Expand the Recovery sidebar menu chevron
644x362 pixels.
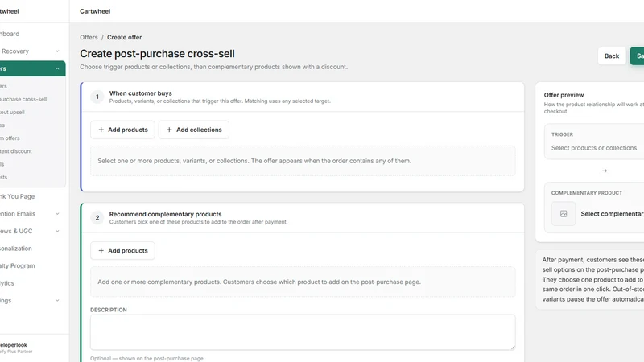[x=57, y=51]
